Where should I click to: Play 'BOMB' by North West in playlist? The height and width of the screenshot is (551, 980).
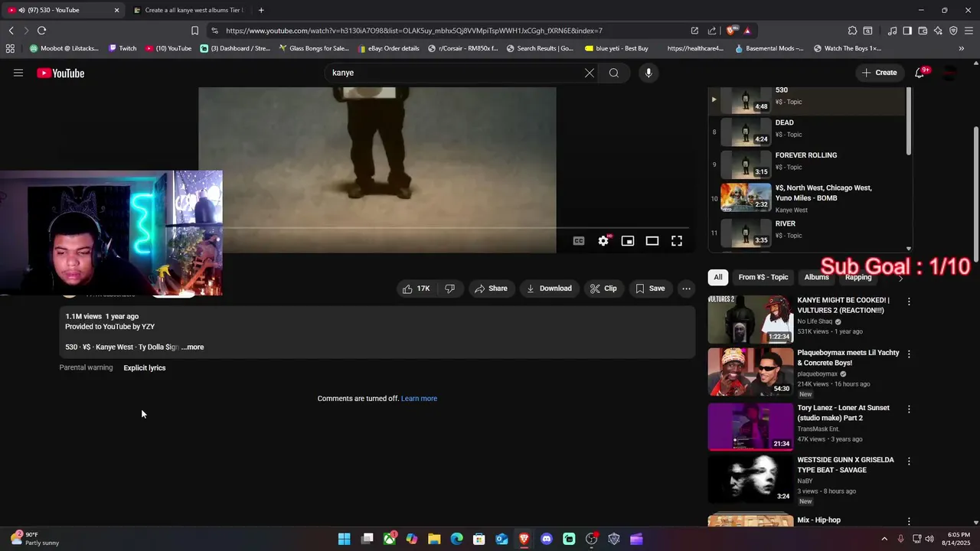click(x=807, y=198)
